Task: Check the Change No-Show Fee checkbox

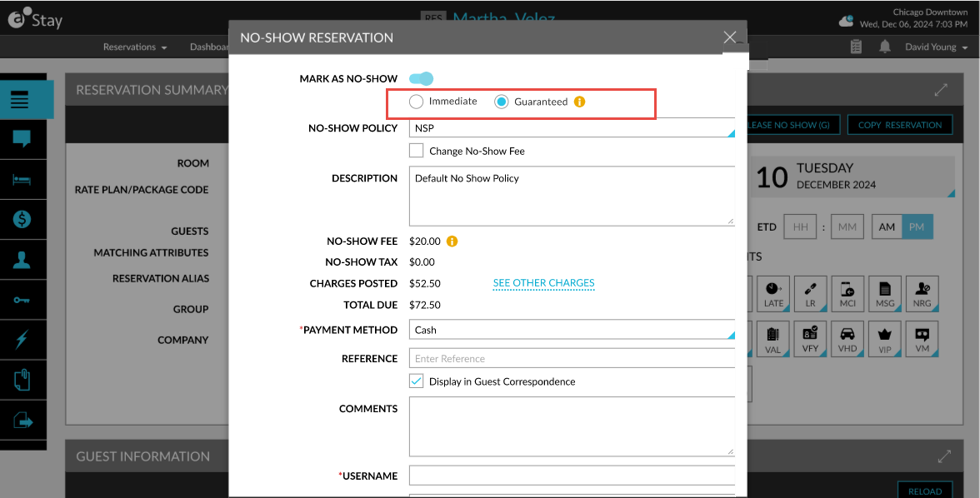Action: (x=417, y=151)
